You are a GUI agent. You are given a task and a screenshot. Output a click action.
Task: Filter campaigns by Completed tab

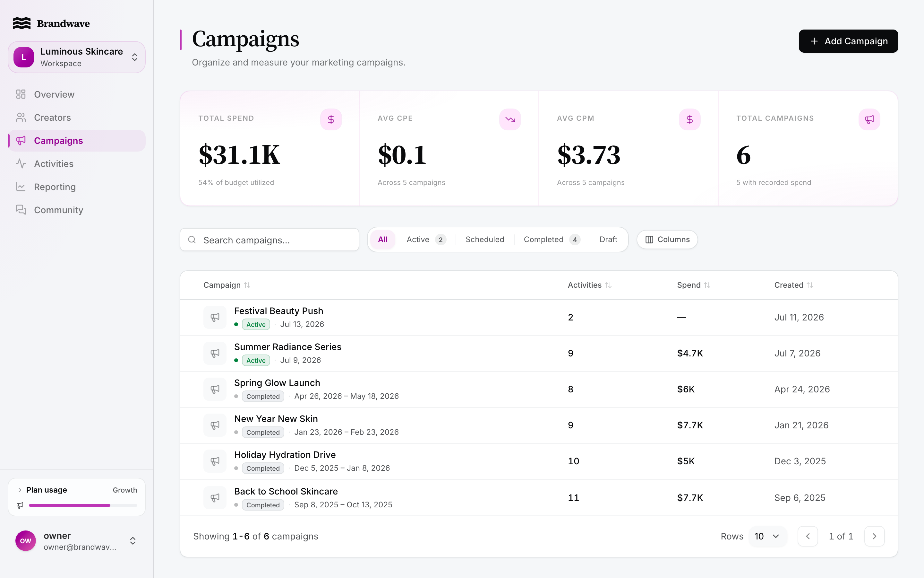pos(552,240)
